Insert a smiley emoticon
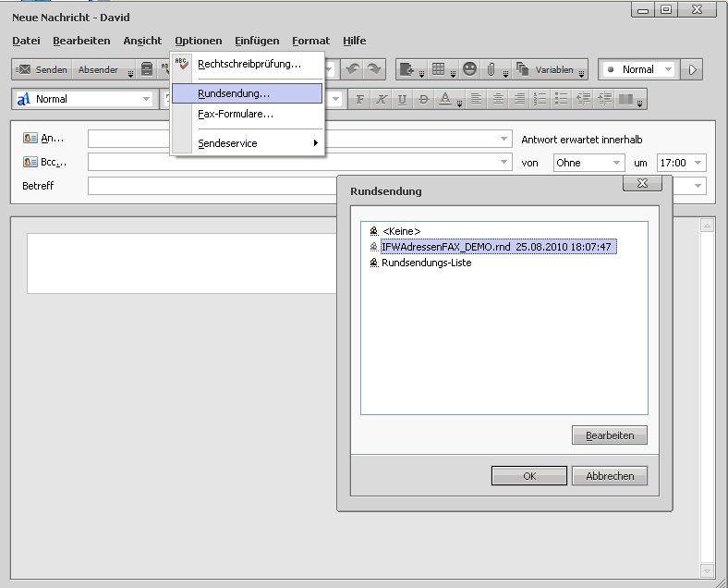Image resolution: width=728 pixels, height=588 pixels. pyautogui.click(x=470, y=70)
